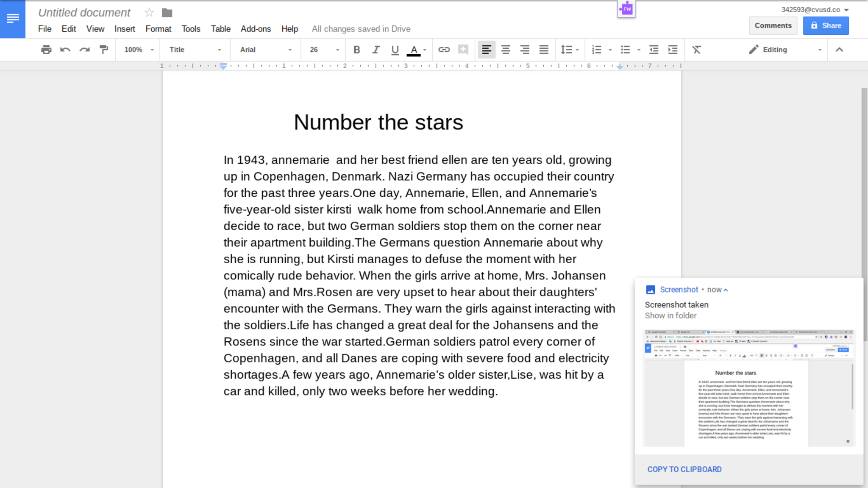868x488 pixels.
Task: Enable center text alignment
Action: 506,50
